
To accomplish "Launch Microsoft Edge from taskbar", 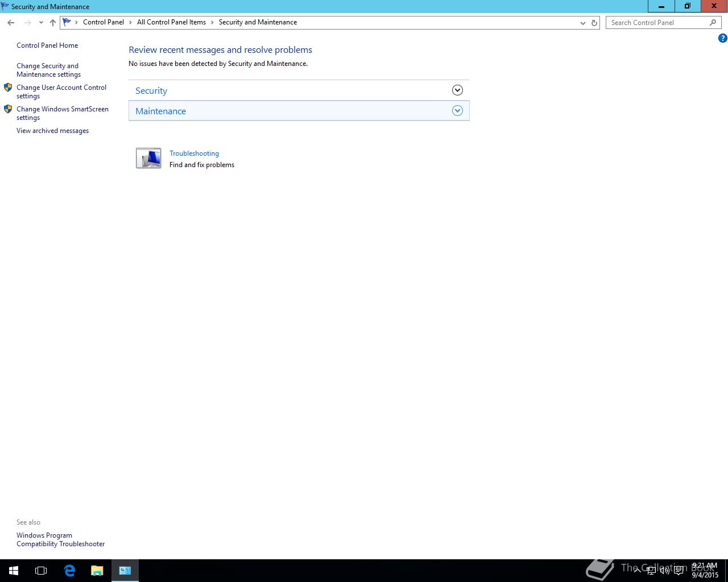I will [x=69, y=571].
